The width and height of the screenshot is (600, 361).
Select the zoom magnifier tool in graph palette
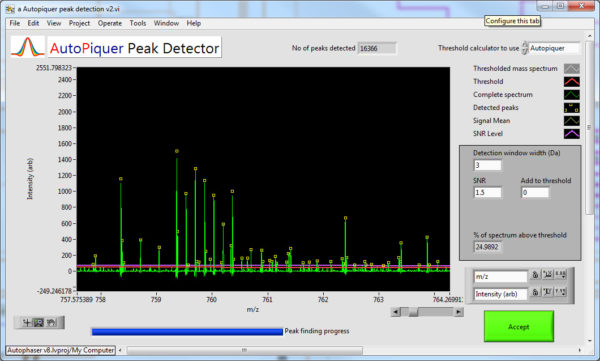coord(39,323)
